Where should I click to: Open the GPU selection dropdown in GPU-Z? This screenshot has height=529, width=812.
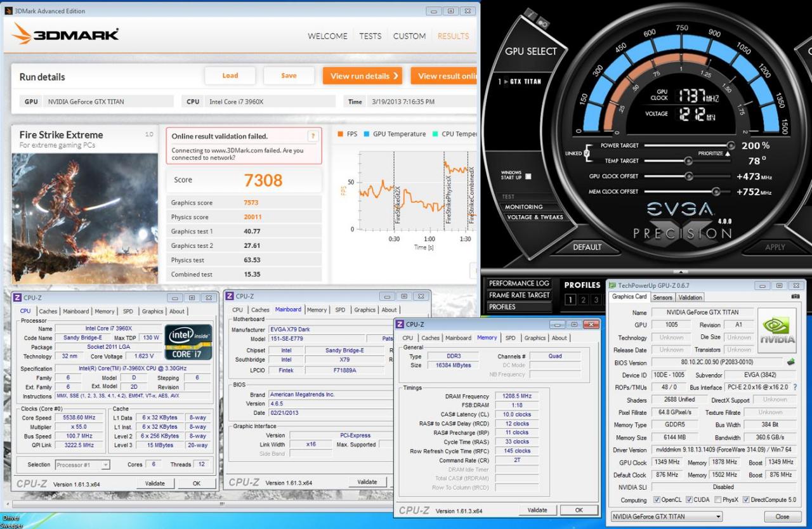tap(666, 516)
